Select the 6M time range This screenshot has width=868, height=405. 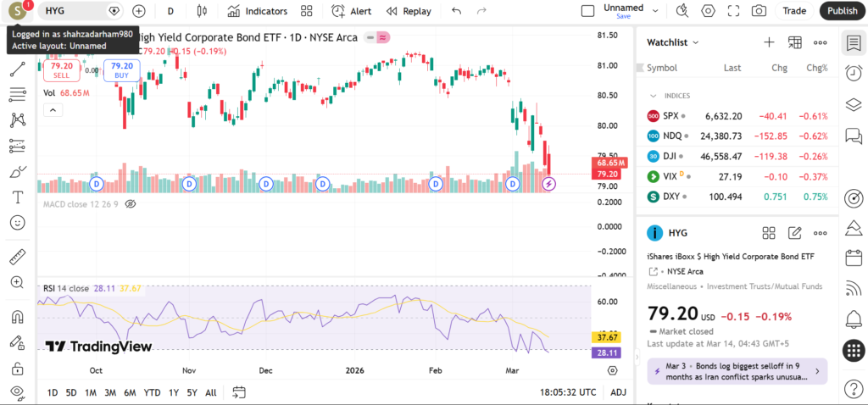[130, 392]
